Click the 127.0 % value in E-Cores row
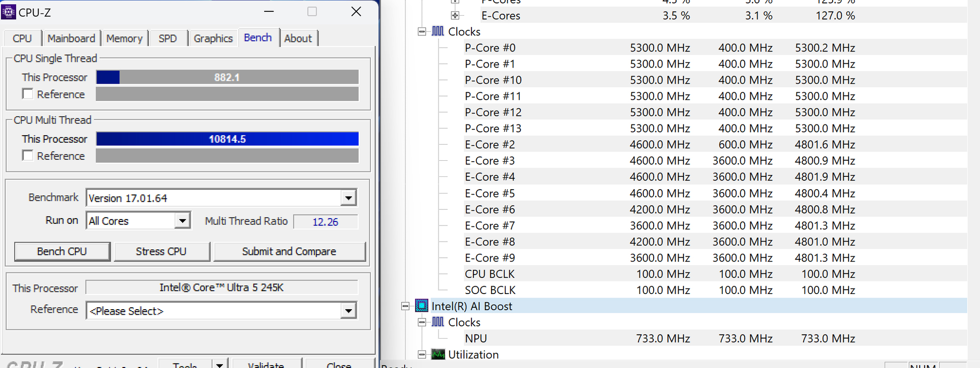980x368 pixels. pos(835,15)
